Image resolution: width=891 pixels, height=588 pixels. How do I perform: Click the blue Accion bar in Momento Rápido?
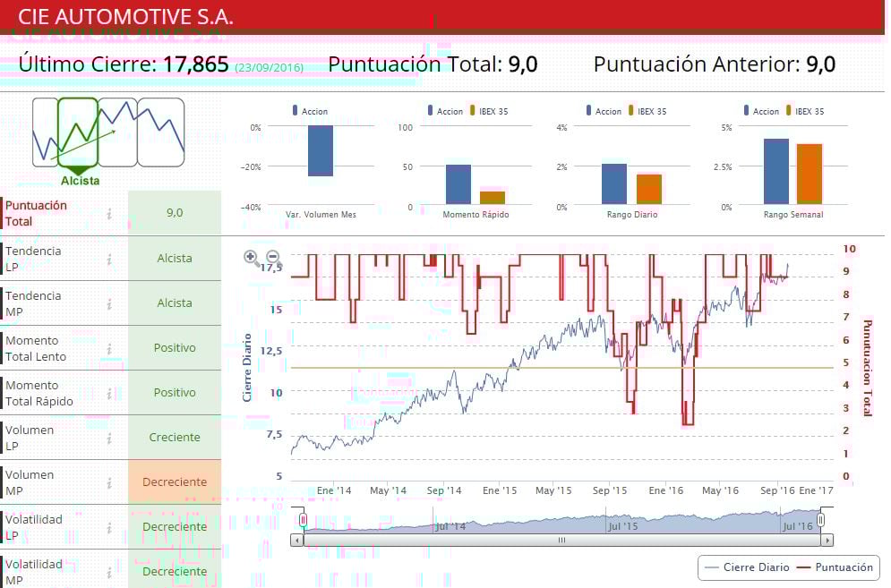[x=458, y=184]
